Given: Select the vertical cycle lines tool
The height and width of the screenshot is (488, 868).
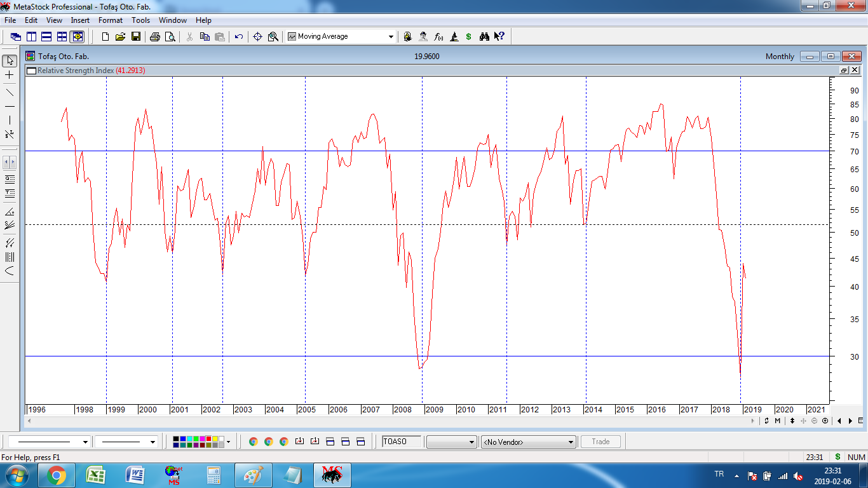Looking at the screenshot, I should click(x=10, y=257).
